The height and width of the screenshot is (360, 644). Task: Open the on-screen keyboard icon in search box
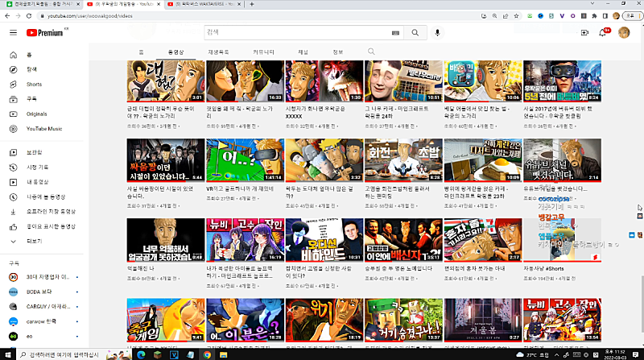[x=395, y=33]
